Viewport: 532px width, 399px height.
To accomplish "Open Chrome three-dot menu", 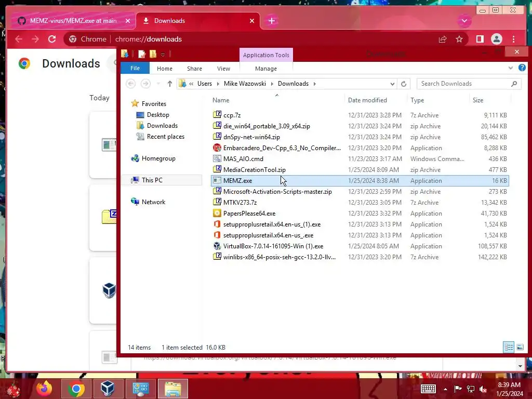I will click(514, 39).
